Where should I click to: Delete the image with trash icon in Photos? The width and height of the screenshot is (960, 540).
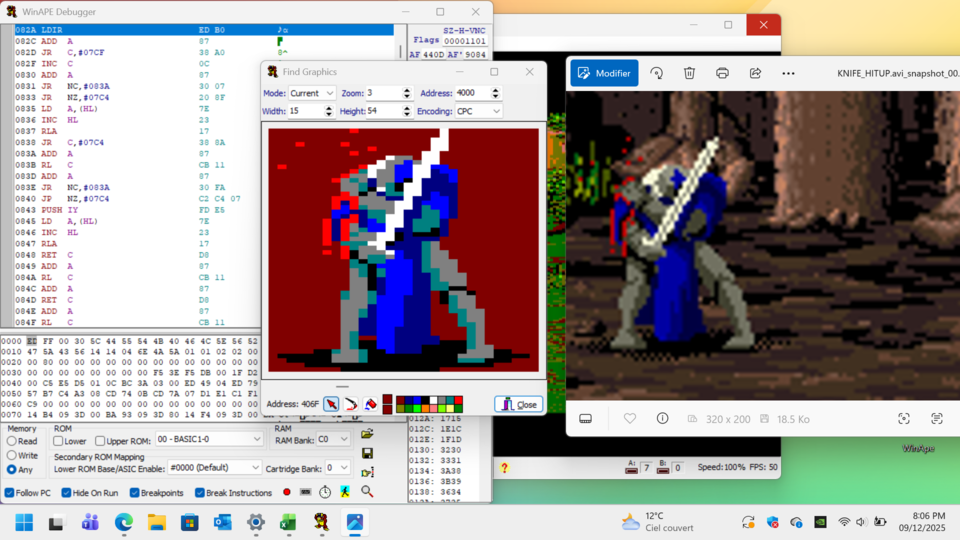pyautogui.click(x=689, y=73)
